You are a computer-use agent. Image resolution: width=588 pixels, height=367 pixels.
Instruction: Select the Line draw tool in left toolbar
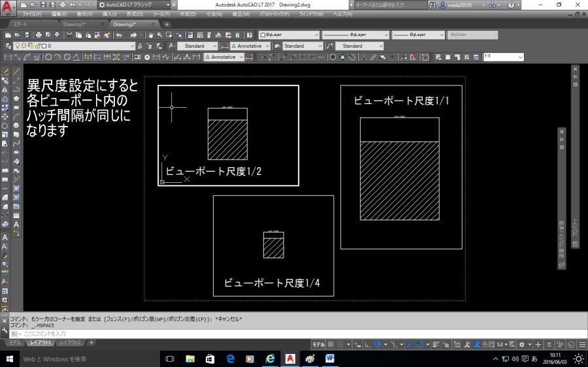(16, 71)
